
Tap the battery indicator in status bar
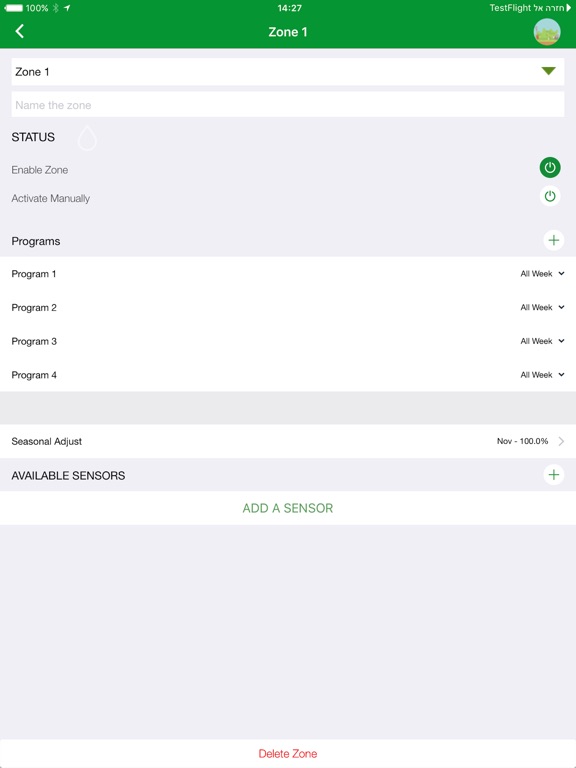(x=13, y=8)
